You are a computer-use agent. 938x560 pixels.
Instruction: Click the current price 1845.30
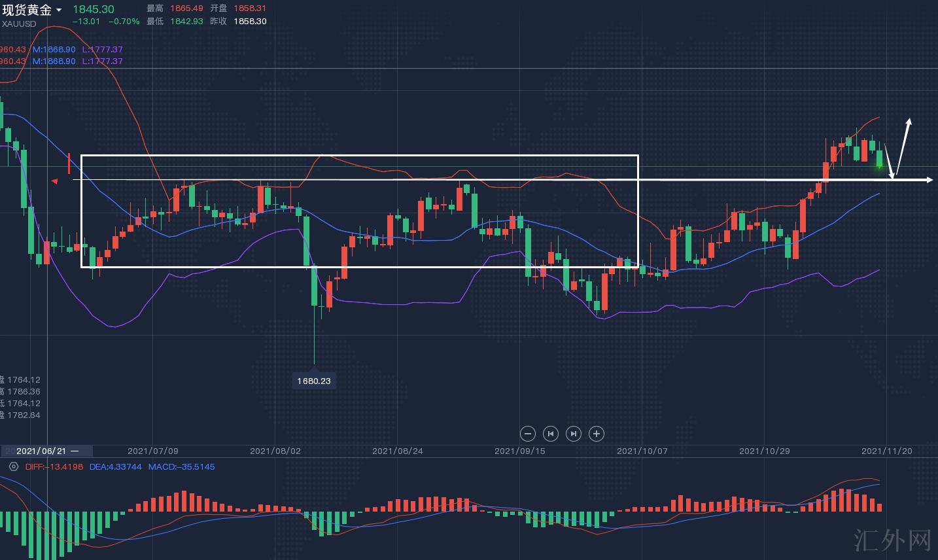click(x=93, y=9)
